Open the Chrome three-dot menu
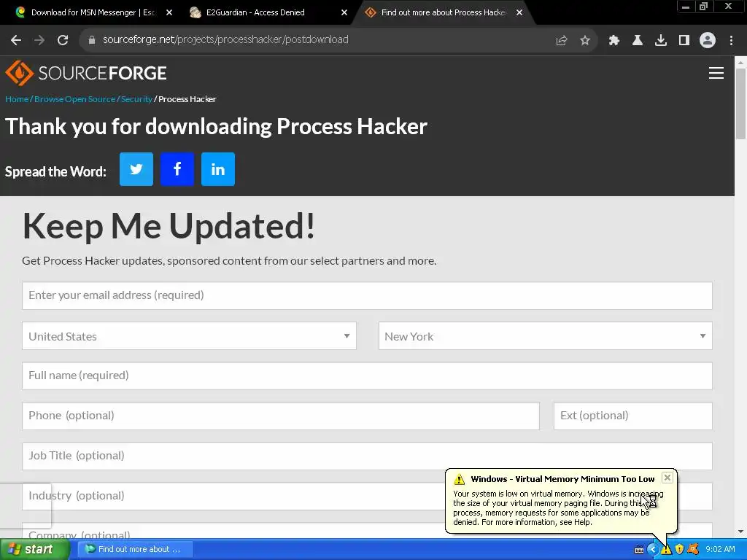Viewport: 747px width, 560px height. pyautogui.click(x=731, y=40)
